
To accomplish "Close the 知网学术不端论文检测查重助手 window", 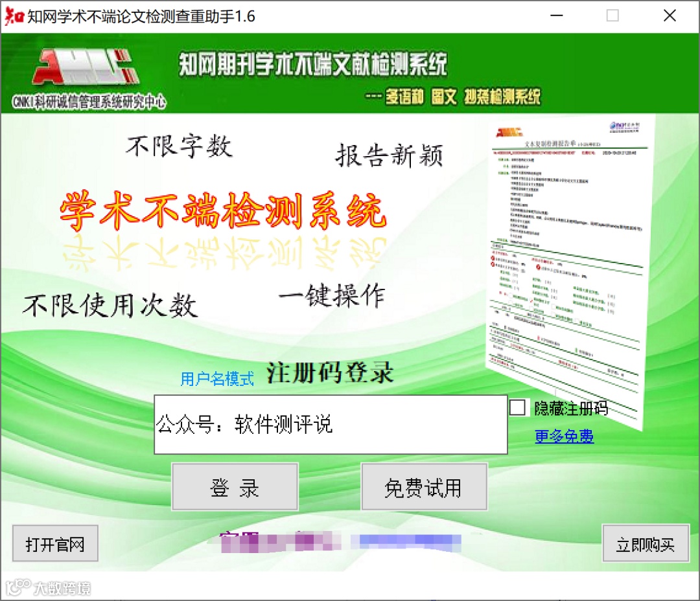I will [x=670, y=16].
